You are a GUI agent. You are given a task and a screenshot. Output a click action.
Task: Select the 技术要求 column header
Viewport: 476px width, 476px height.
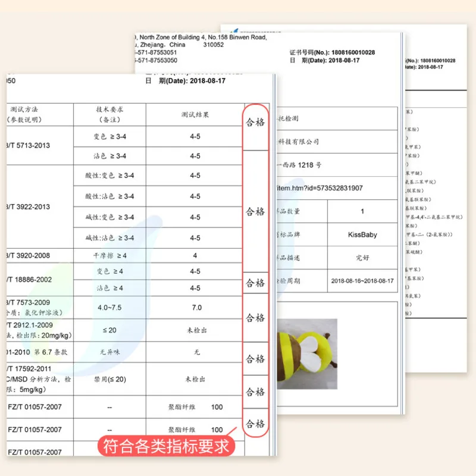109,114
